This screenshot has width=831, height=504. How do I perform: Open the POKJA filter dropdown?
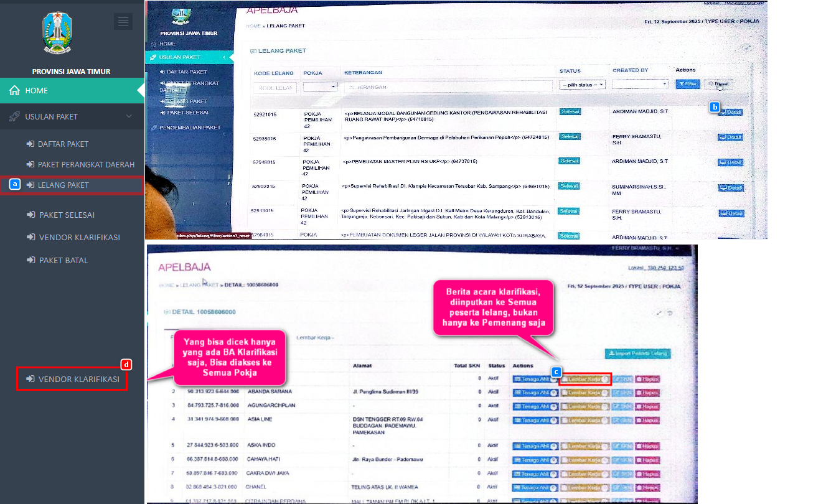[321, 86]
